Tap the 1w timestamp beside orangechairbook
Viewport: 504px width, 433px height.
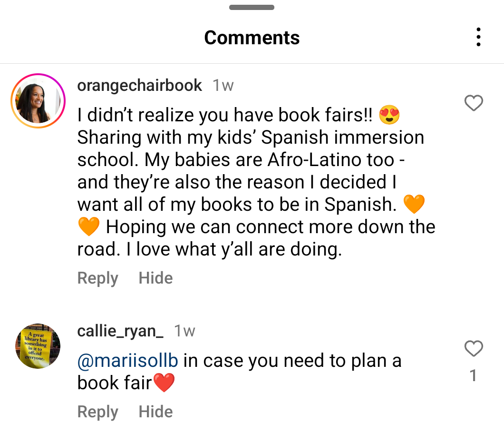(223, 86)
